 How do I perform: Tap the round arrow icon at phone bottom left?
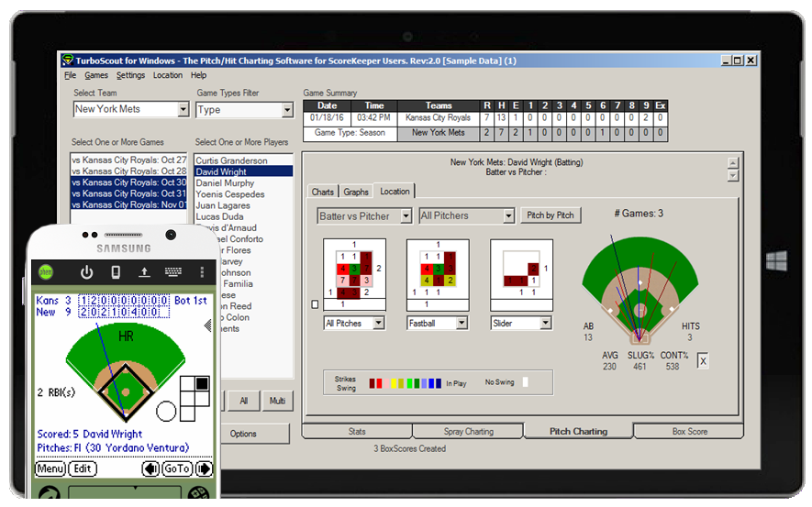tap(50, 493)
